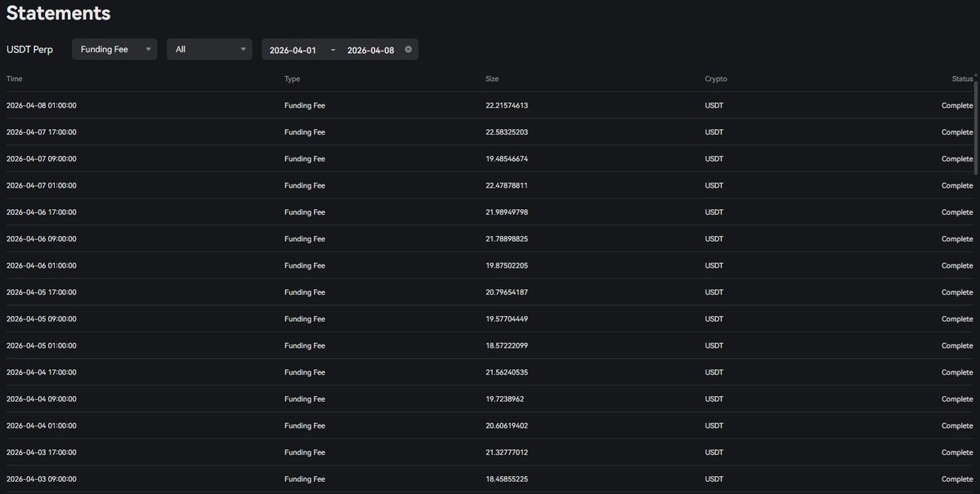Select the 2026-04-03 17:00:00 timestamp
Screen dimensions: 980x494
click(41, 453)
